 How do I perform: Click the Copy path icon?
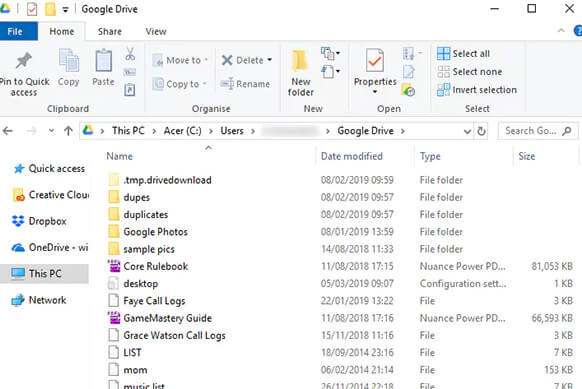click(130, 72)
